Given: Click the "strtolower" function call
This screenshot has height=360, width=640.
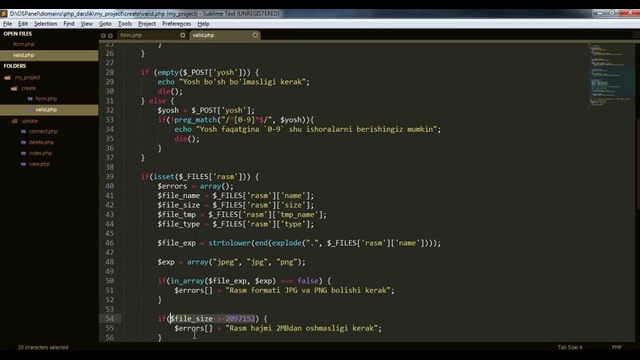Looking at the screenshot, I should (x=229, y=243).
